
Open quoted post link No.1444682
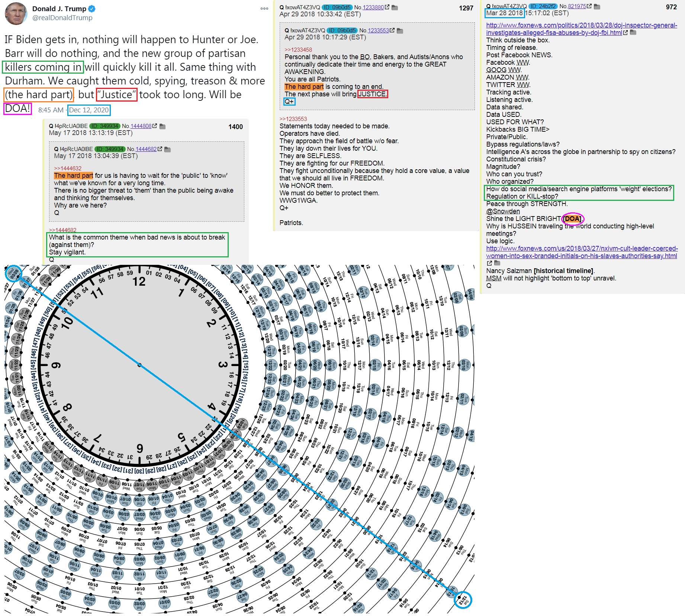[x=146, y=149]
